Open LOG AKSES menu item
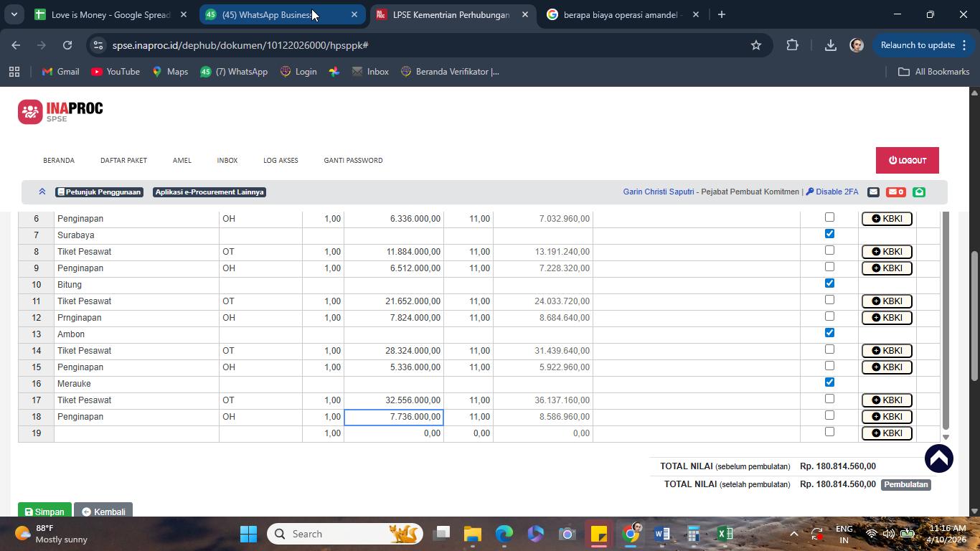Screen dimensions: 980x551 (x=281, y=160)
